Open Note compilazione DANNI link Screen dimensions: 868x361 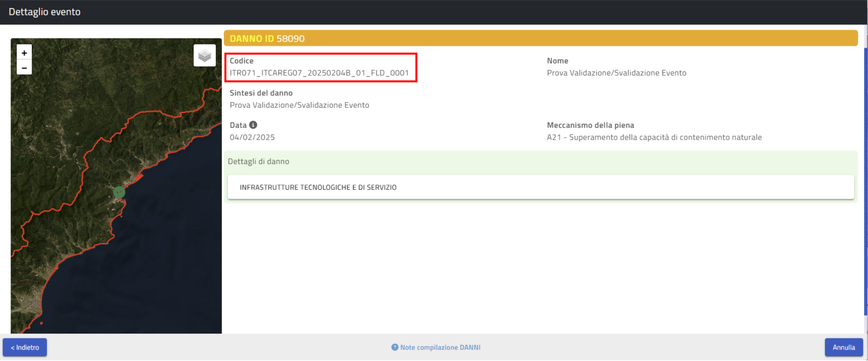click(x=440, y=347)
